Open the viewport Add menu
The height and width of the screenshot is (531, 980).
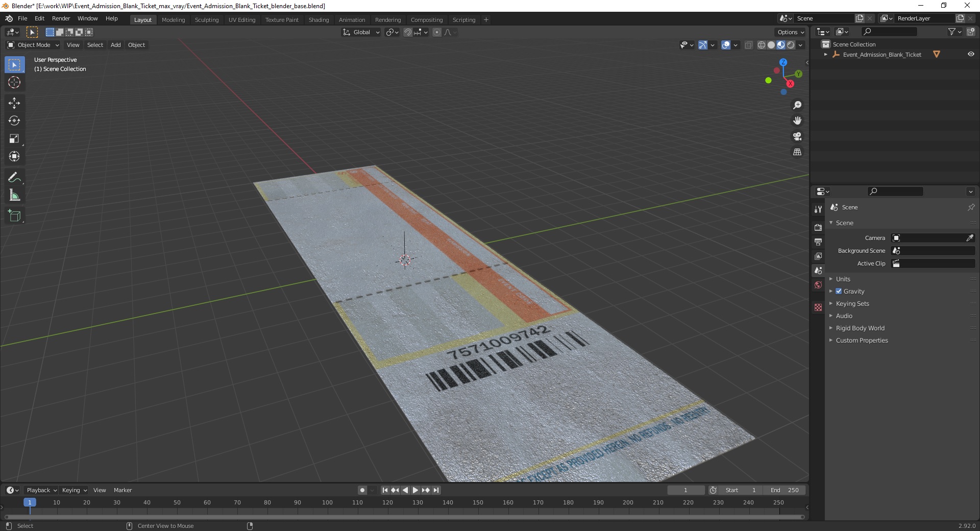(116, 45)
